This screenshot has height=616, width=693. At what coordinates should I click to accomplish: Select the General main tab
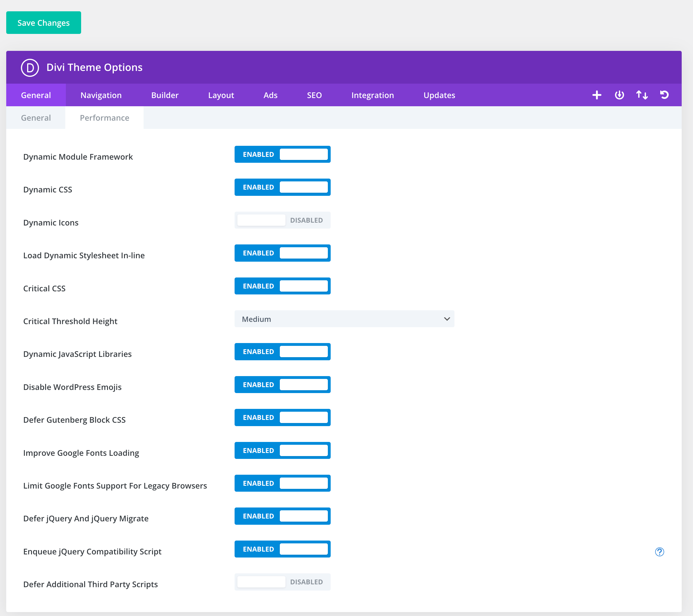point(36,95)
